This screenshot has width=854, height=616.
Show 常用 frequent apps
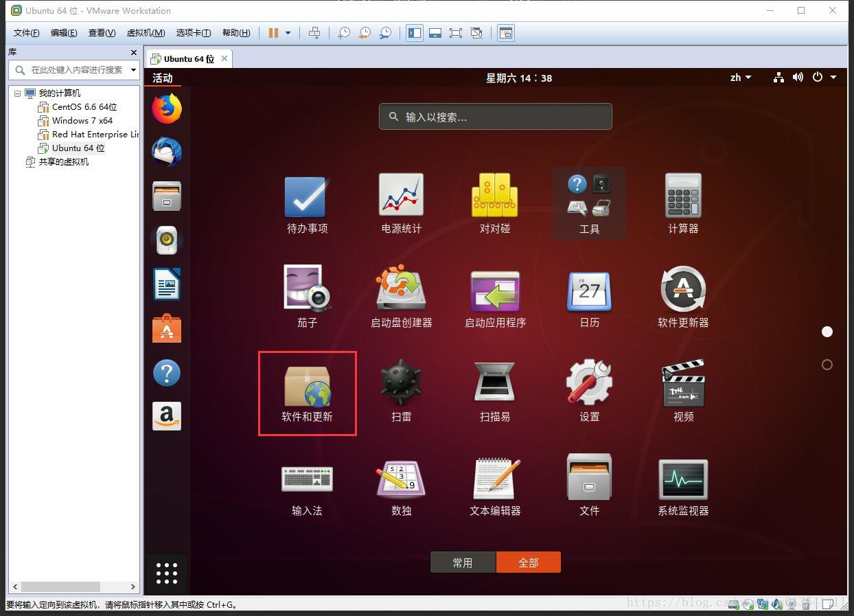click(463, 562)
